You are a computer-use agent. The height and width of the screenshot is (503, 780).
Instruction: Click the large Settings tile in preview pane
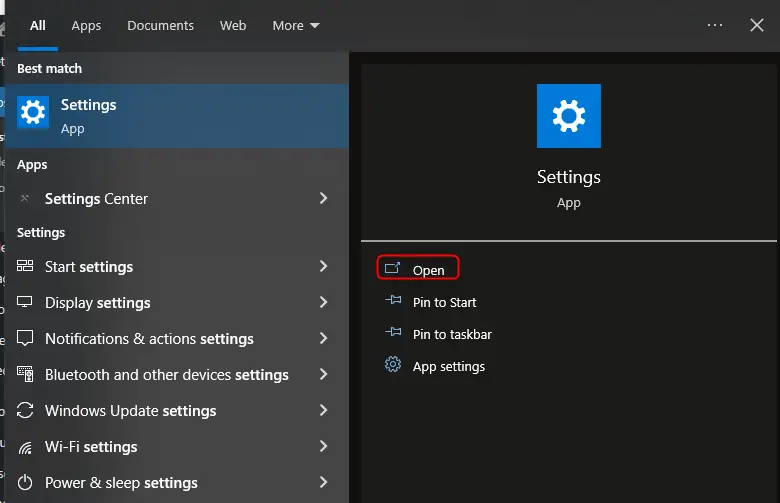point(568,117)
